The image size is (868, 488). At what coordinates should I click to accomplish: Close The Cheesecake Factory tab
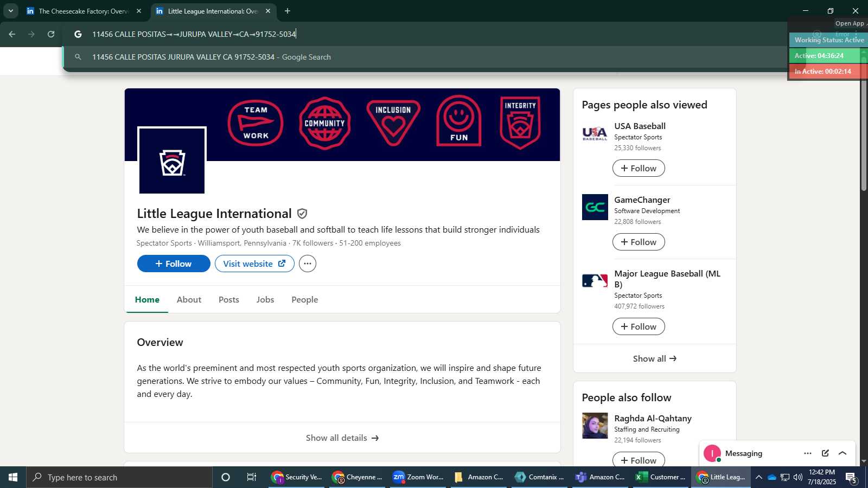tap(139, 11)
